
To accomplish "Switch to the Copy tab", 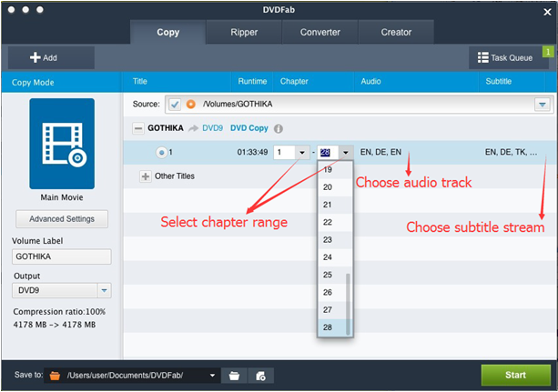I will click(168, 33).
